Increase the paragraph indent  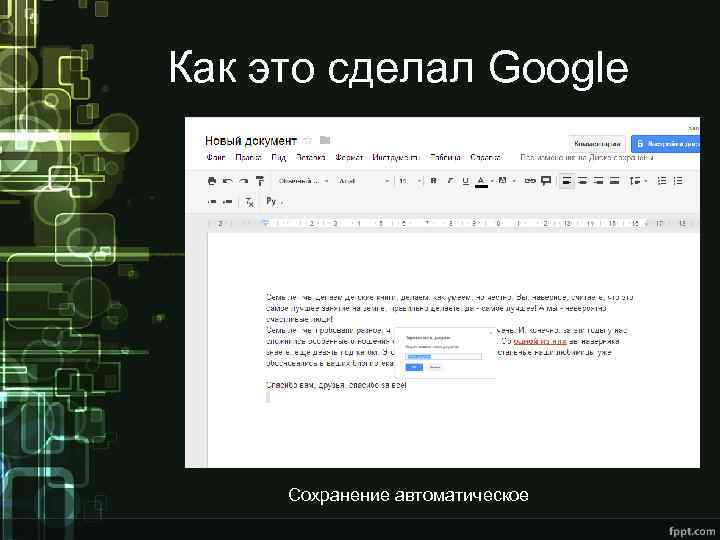point(227,202)
